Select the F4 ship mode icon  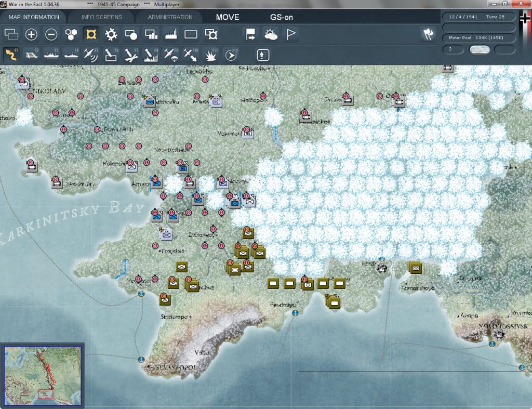coord(71,55)
